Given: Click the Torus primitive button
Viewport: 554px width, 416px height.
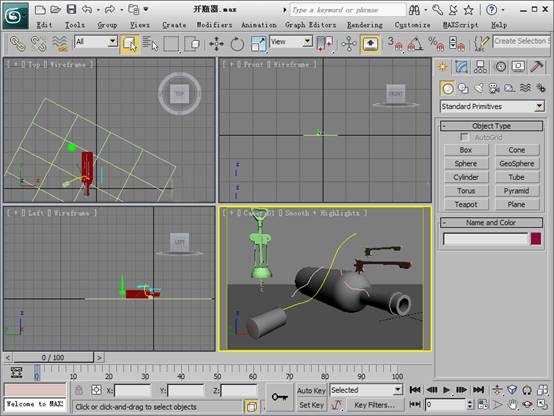Looking at the screenshot, I should tap(466, 191).
